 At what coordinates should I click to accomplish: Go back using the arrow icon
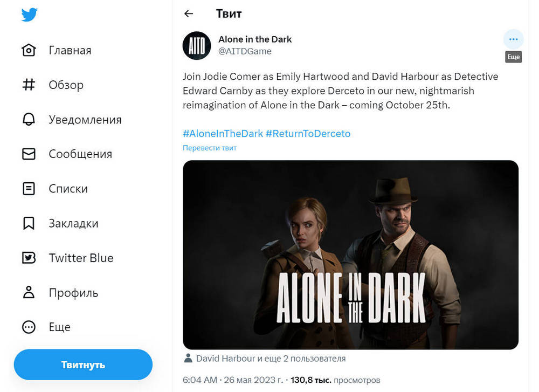click(189, 13)
